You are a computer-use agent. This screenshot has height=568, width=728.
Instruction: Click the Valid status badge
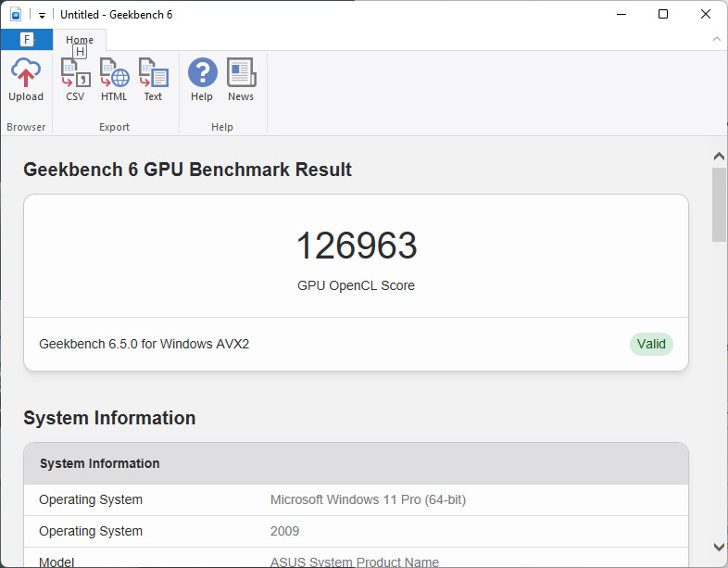coord(651,344)
